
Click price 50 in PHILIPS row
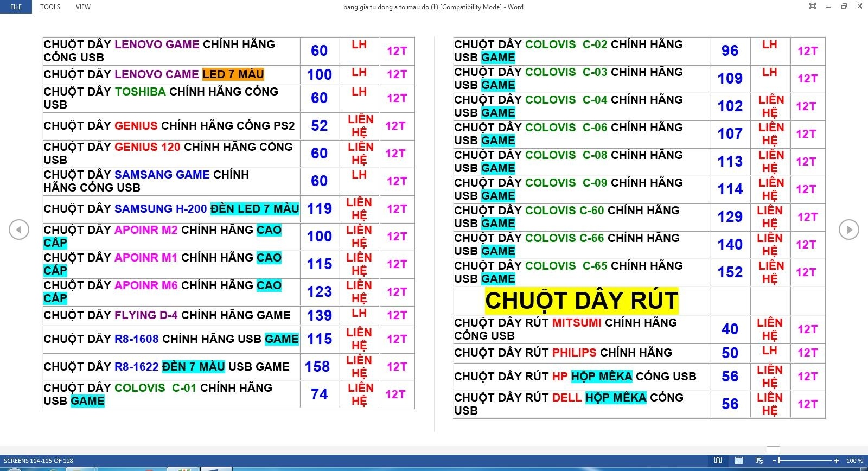click(730, 353)
